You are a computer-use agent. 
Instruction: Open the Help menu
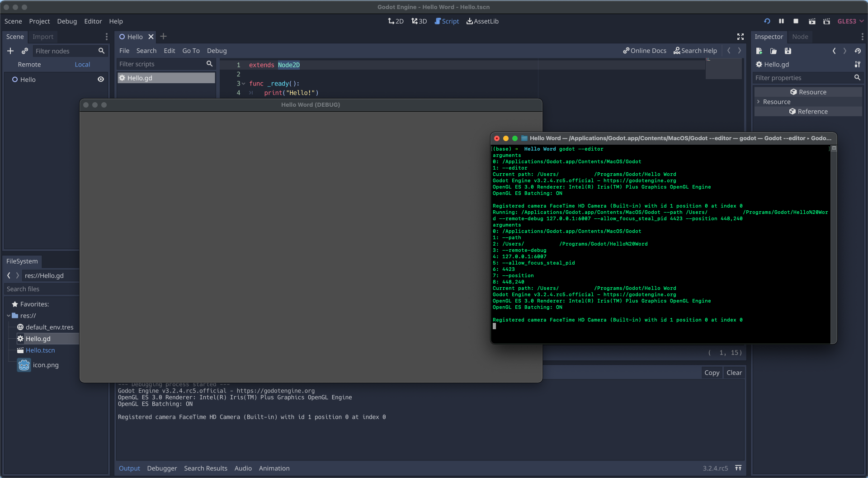coord(116,21)
